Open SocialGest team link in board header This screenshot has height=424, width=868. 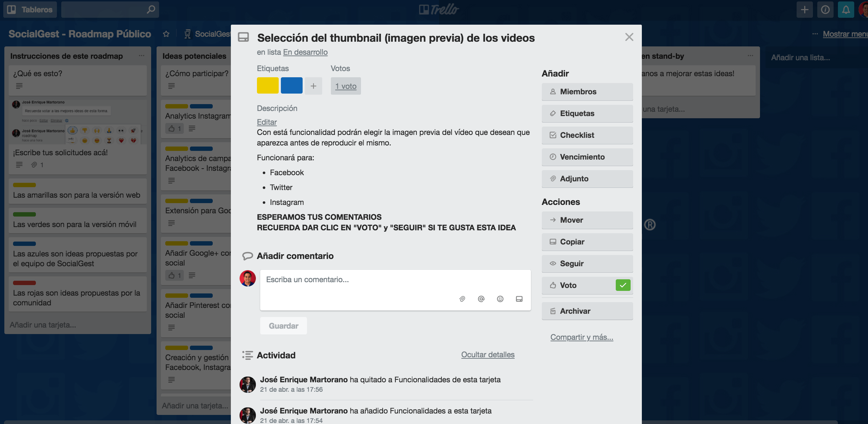[x=207, y=34]
